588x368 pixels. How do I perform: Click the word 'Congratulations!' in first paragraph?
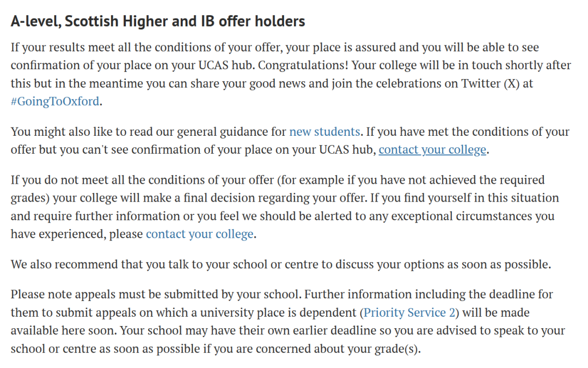point(303,65)
